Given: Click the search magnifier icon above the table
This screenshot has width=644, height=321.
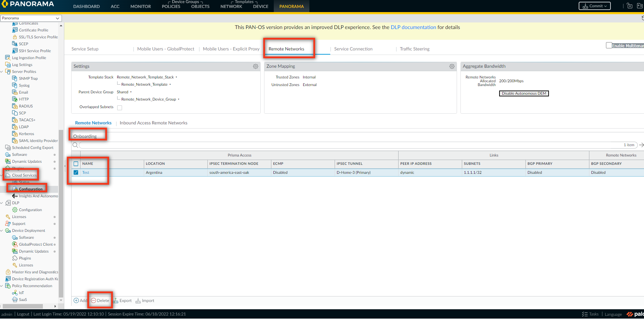Looking at the screenshot, I should pos(75,145).
